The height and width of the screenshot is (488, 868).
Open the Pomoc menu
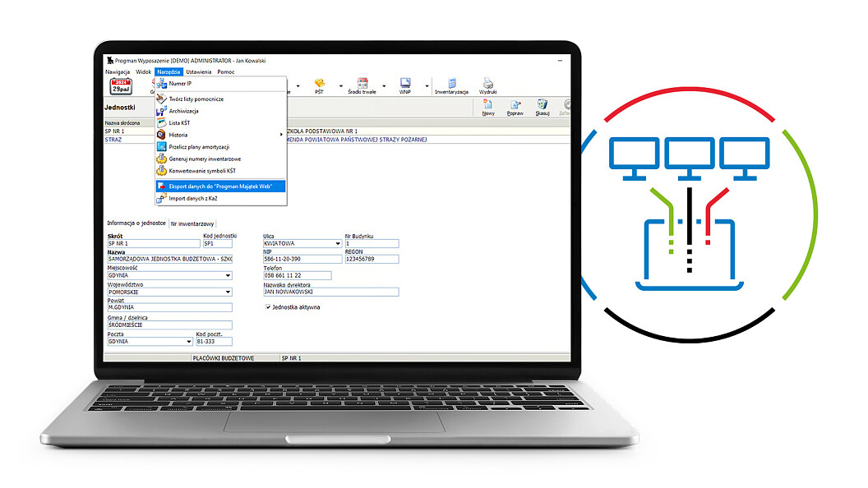point(226,72)
